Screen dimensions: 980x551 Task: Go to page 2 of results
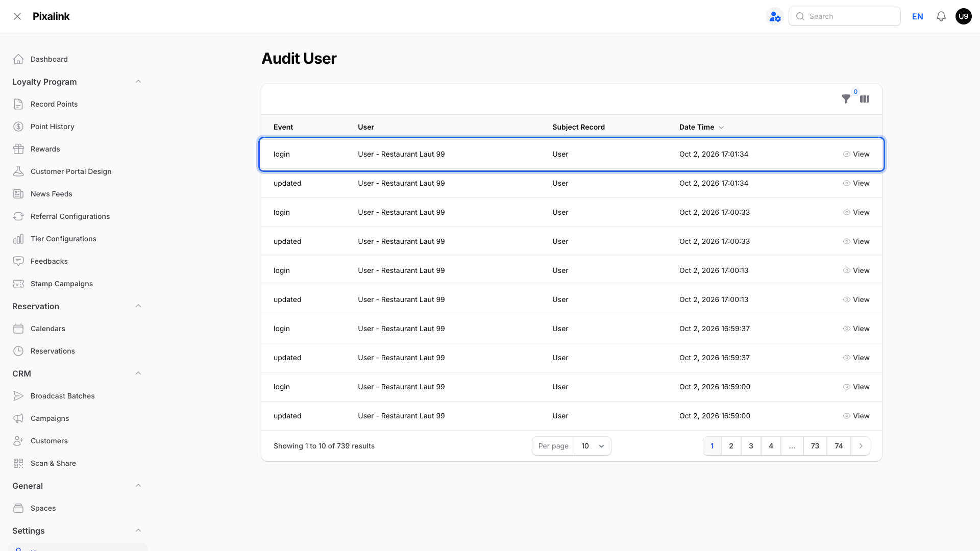point(731,446)
